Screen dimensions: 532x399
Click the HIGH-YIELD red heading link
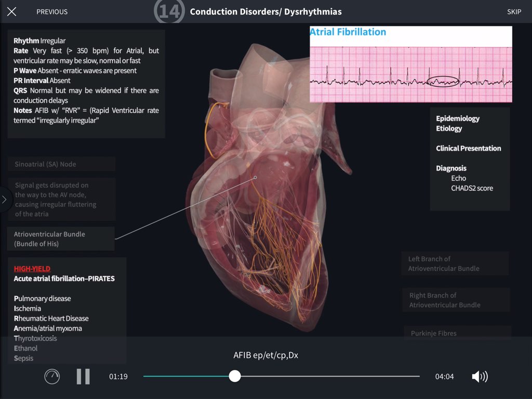click(x=32, y=269)
